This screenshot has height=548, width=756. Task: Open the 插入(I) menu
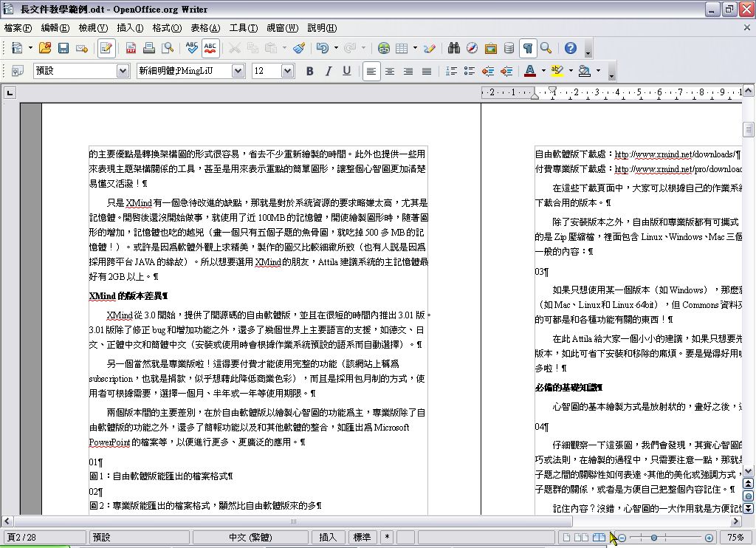(130, 28)
